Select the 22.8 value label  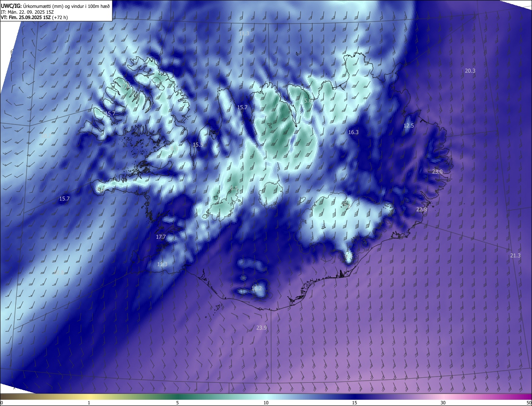tap(421, 210)
